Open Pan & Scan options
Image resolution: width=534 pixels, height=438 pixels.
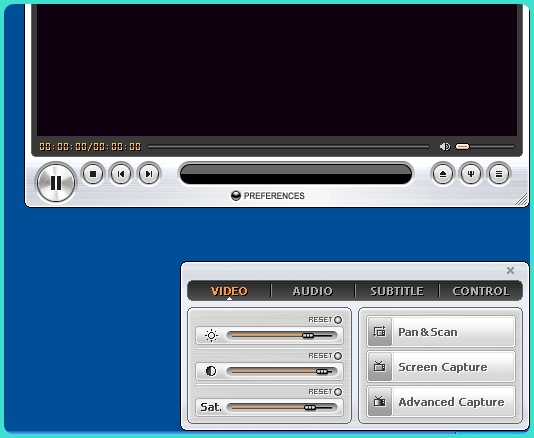(x=441, y=332)
